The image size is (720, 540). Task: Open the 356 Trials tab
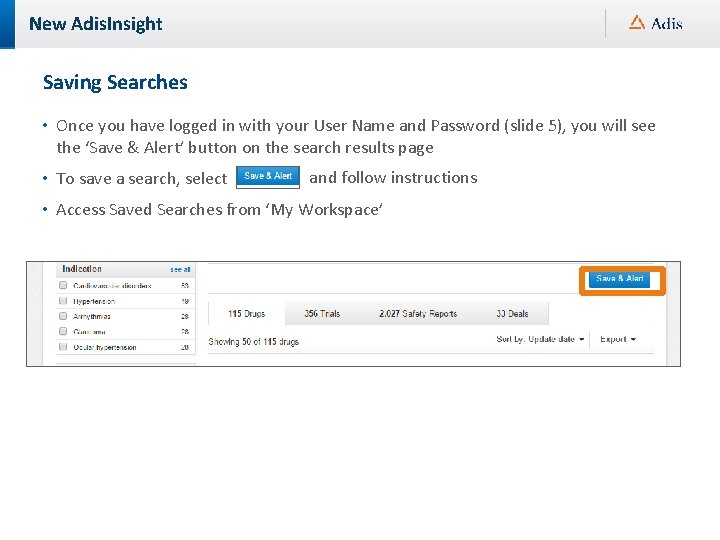pos(322,314)
